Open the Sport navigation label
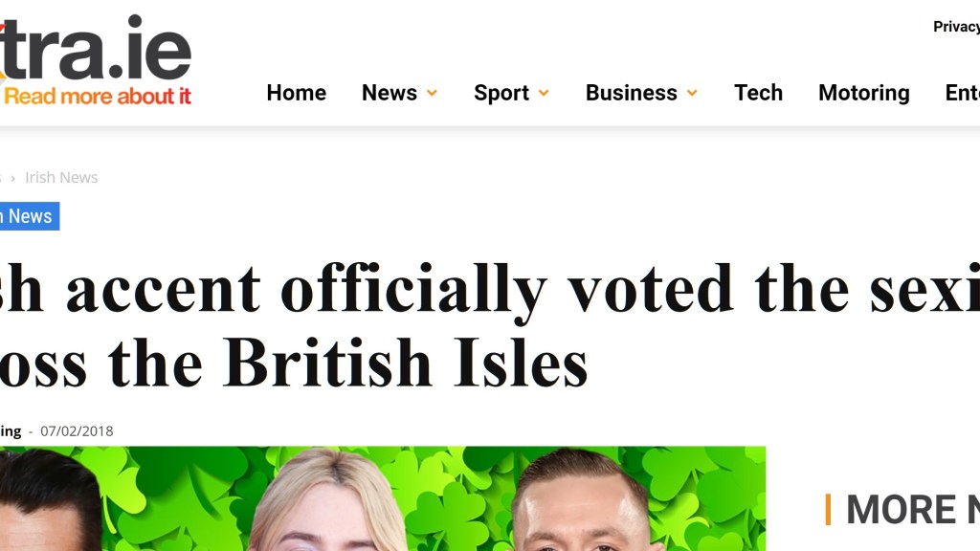980x551 pixels. 501,93
